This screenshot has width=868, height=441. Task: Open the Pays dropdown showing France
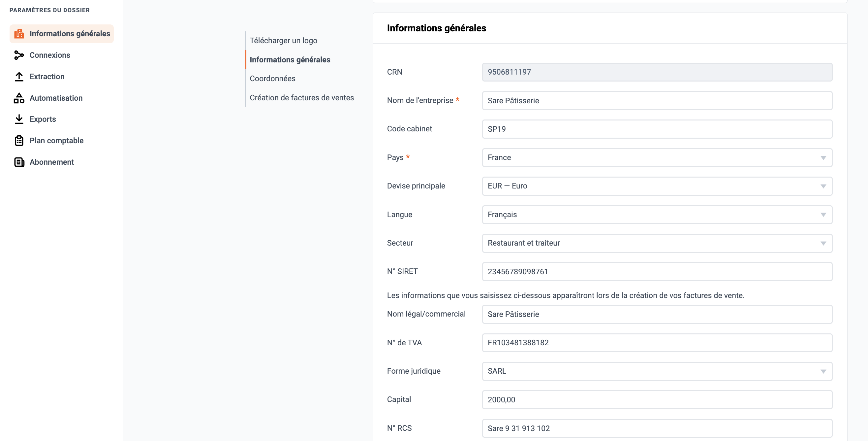point(657,158)
